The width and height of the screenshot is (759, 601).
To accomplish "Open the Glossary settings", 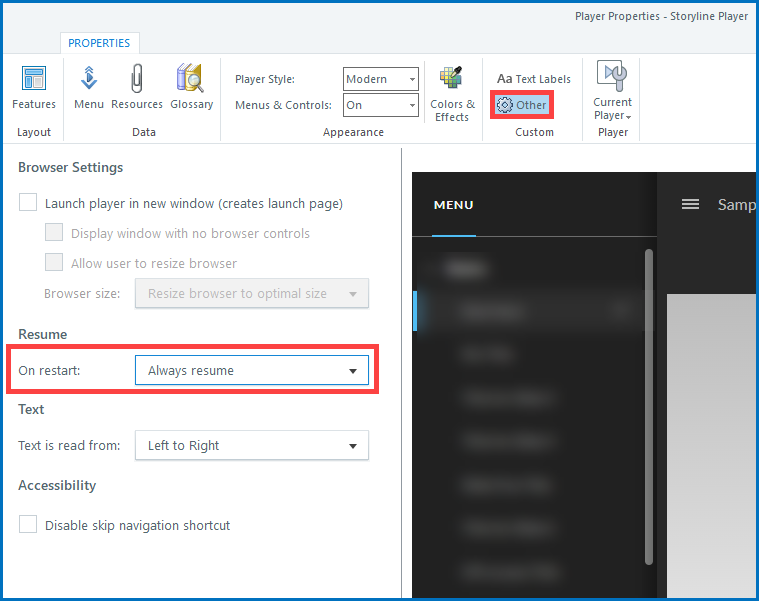I will 192,87.
